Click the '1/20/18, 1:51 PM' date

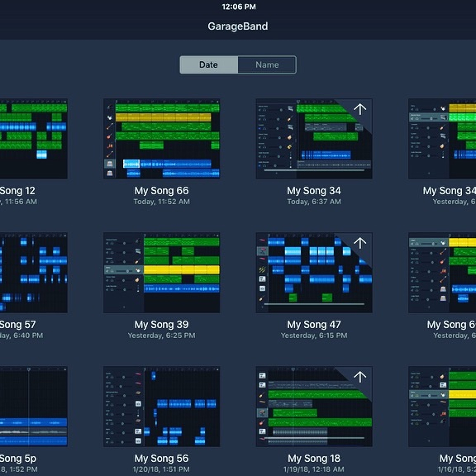(162, 470)
